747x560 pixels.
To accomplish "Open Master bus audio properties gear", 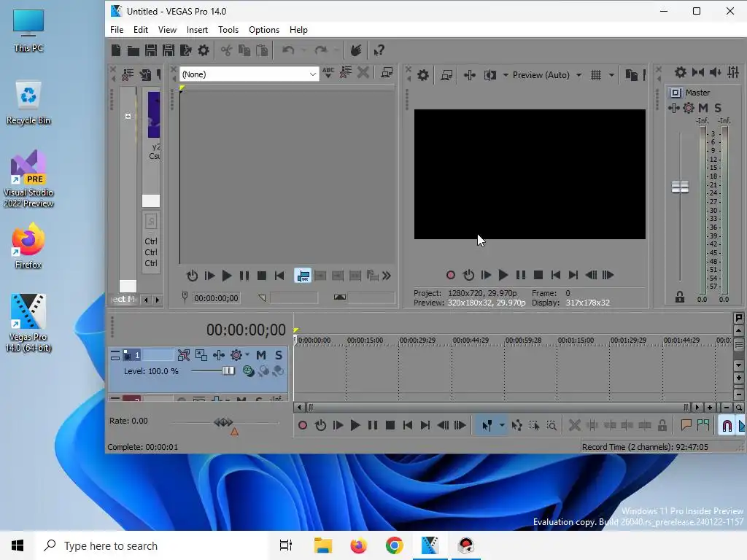I will 681,72.
